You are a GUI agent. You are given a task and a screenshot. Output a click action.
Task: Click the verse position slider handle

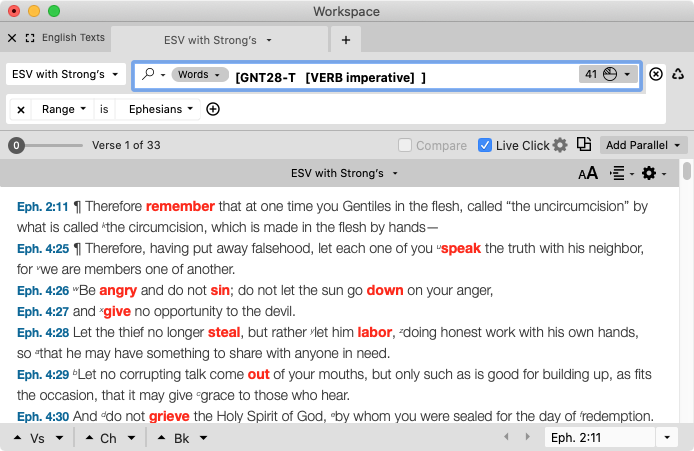[16, 145]
